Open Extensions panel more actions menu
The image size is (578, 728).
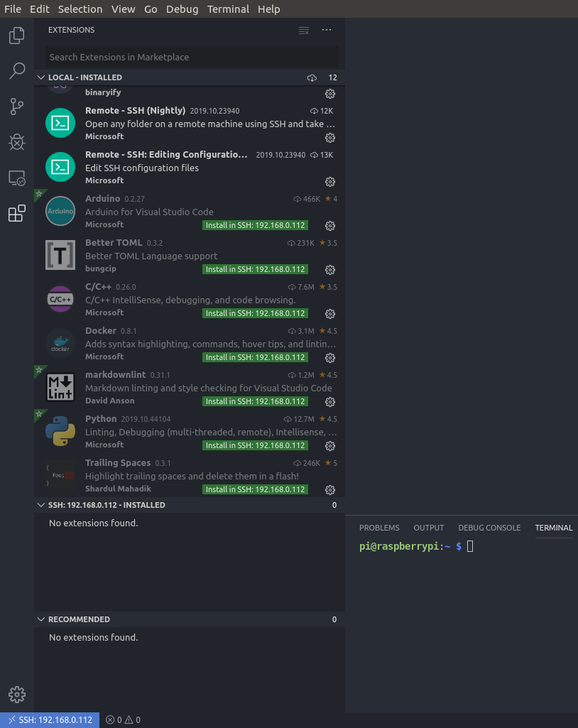coord(327,30)
